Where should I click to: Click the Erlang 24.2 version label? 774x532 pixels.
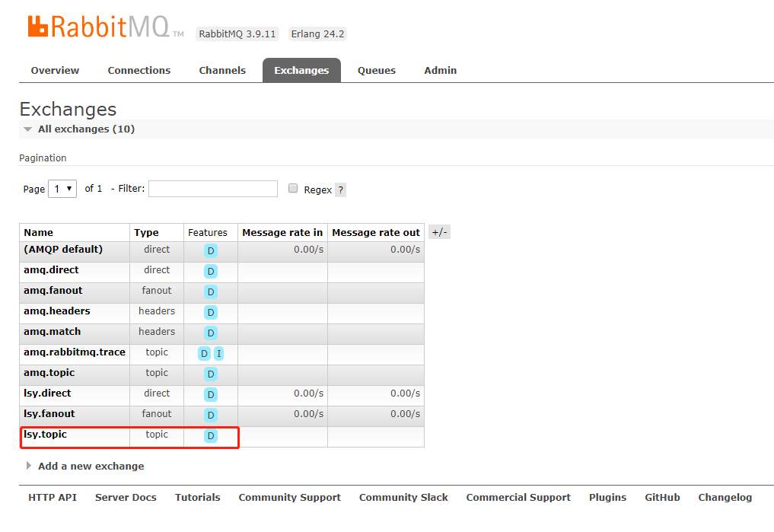(317, 33)
